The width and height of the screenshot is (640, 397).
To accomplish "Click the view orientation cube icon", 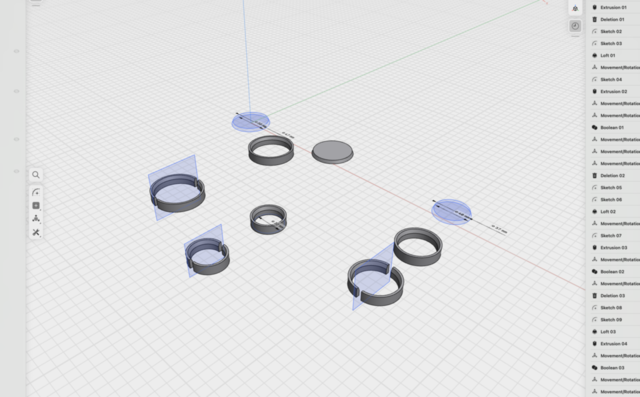I will (575, 8).
